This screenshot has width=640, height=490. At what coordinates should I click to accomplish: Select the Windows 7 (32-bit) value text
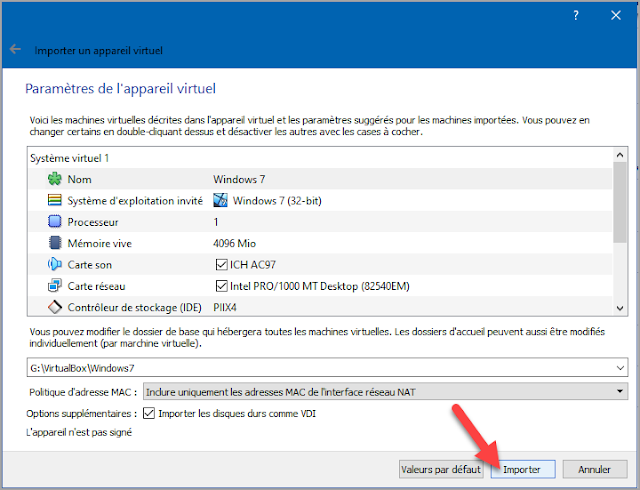tap(277, 200)
